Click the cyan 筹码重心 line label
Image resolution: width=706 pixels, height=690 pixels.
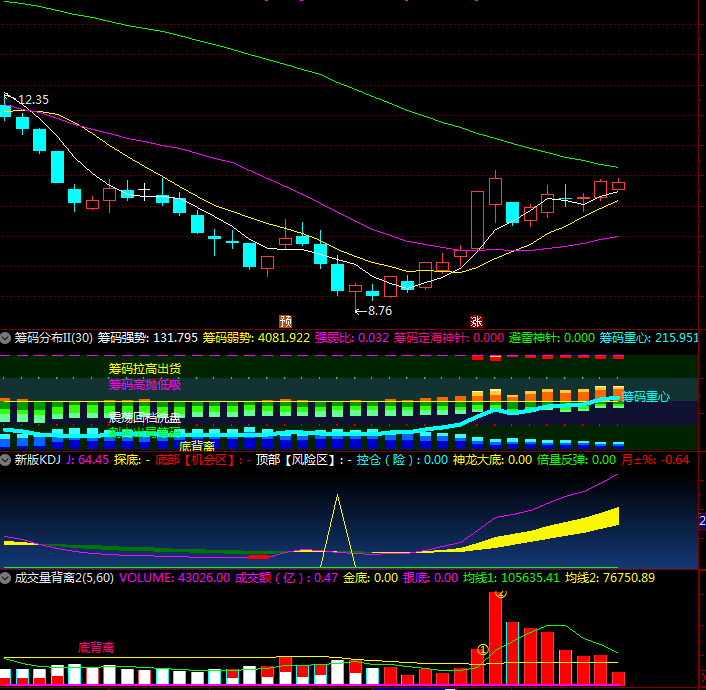coord(646,397)
